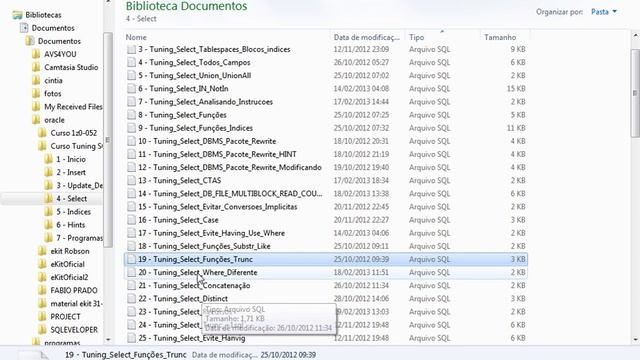The width and height of the screenshot is (640, 360).
Task: Click the 5 - Indices folder icon
Action: click(49, 212)
